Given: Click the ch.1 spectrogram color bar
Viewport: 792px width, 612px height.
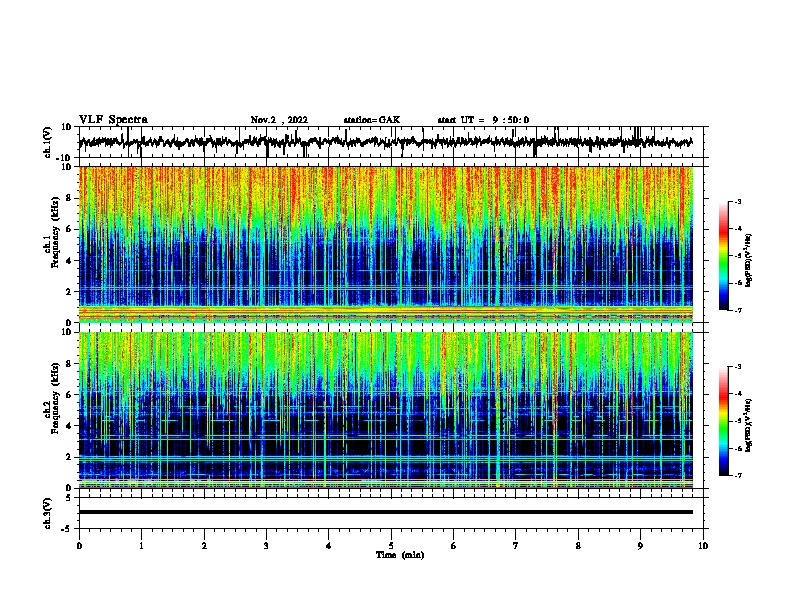Looking at the screenshot, I should pos(724,256).
